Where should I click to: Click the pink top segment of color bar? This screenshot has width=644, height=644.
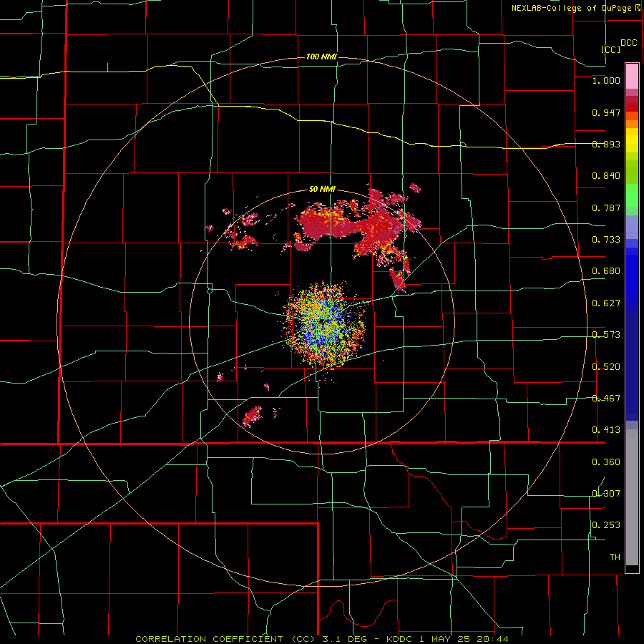pyautogui.click(x=632, y=77)
